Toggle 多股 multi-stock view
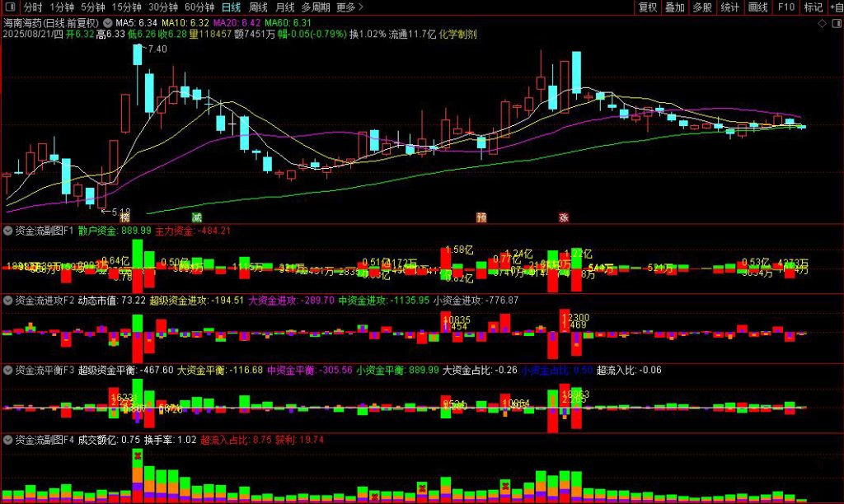The width and height of the screenshot is (844, 504). pos(702,7)
